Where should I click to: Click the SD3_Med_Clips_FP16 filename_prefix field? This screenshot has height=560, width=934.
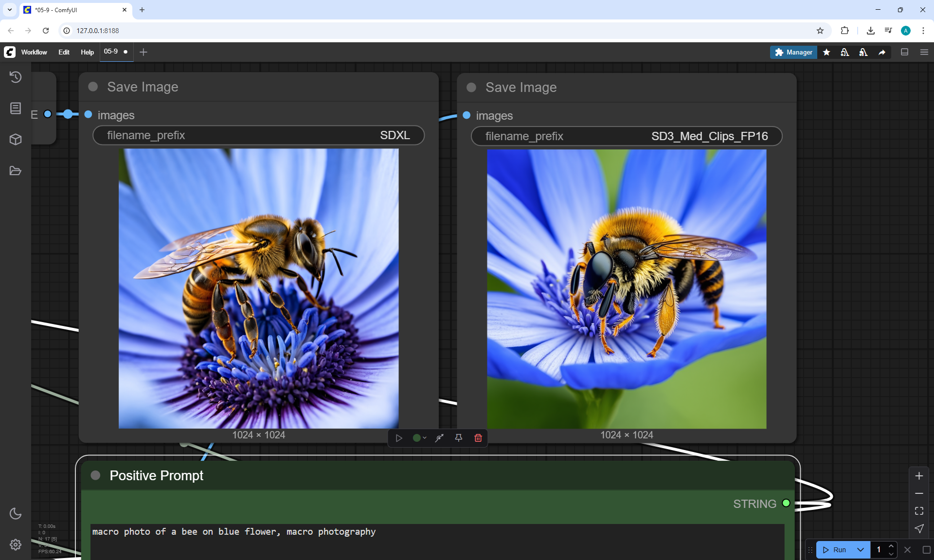point(626,136)
